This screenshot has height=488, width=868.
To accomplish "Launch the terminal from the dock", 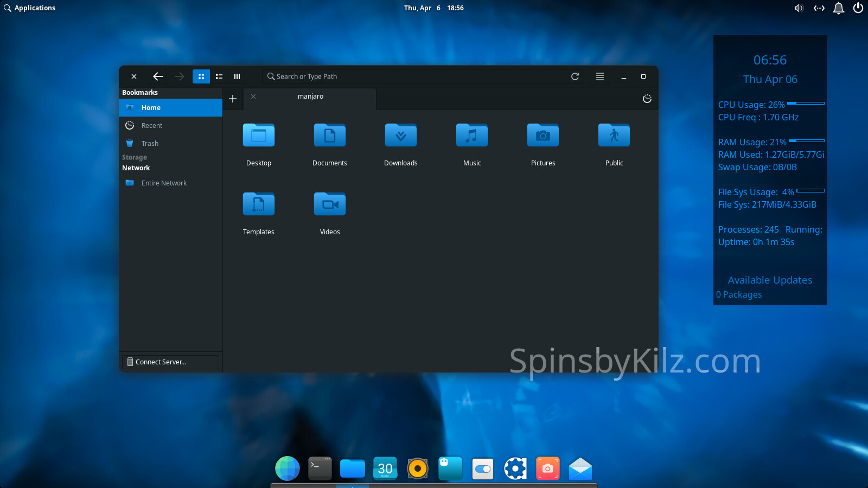I will (x=320, y=468).
